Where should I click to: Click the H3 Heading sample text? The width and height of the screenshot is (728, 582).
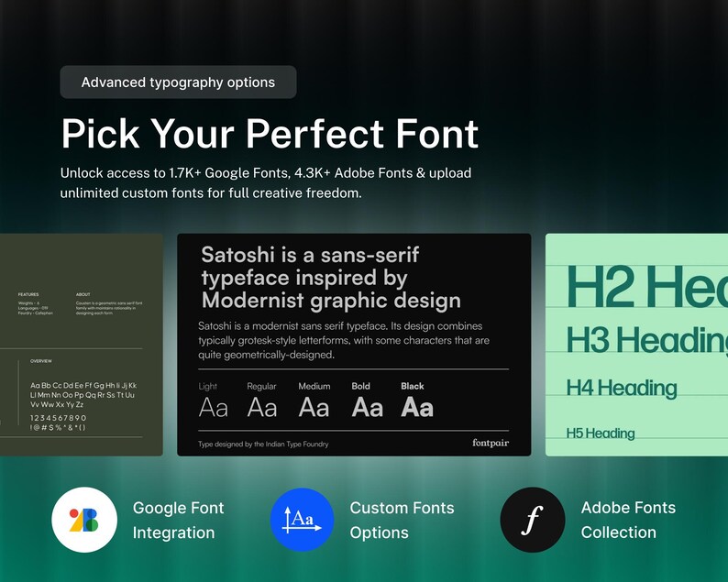pyautogui.click(x=646, y=340)
